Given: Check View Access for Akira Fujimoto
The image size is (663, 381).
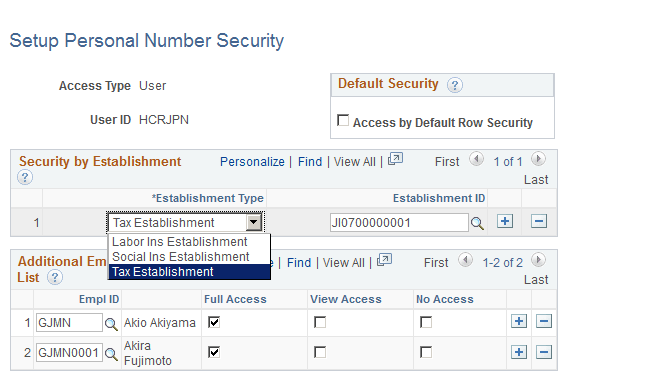Looking at the screenshot, I should (320, 352).
